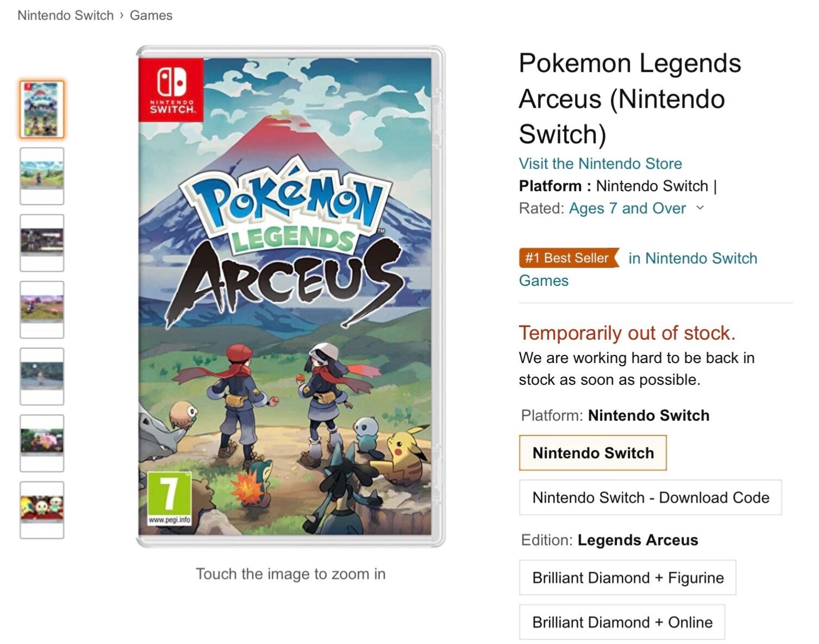Image resolution: width=819 pixels, height=644 pixels.
Task: Choose the Brilliant Diamond + Online edition
Action: pos(622,622)
